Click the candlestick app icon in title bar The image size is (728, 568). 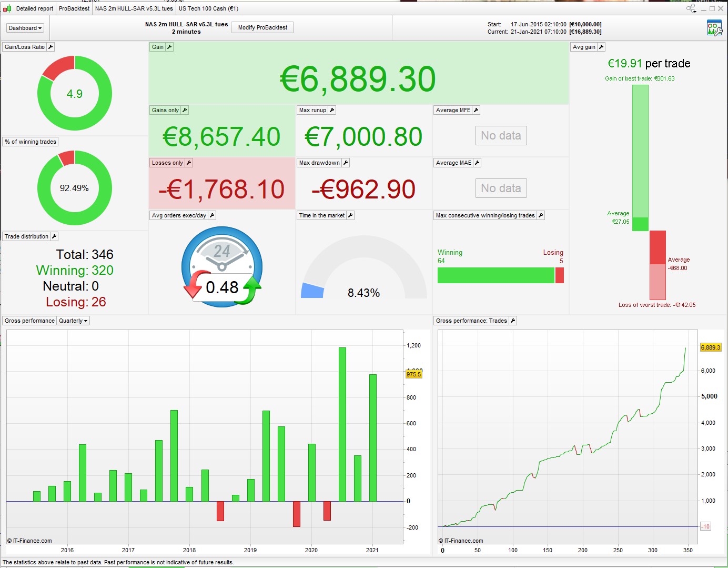coord(7,8)
